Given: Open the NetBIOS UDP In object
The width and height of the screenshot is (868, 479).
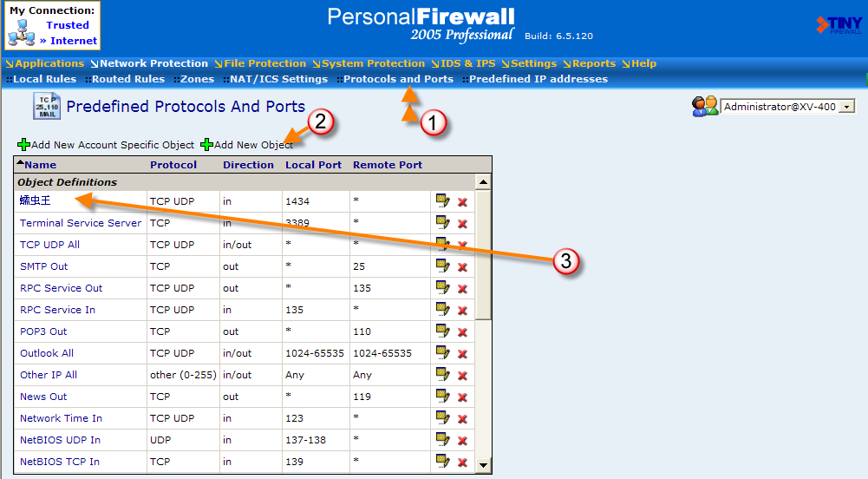Looking at the screenshot, I should 61,440.
